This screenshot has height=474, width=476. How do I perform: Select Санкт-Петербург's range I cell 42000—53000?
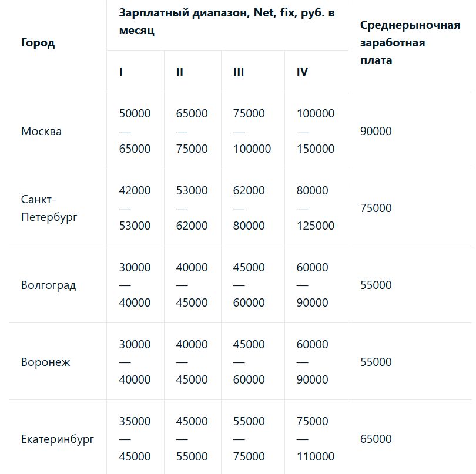point(135,208)
